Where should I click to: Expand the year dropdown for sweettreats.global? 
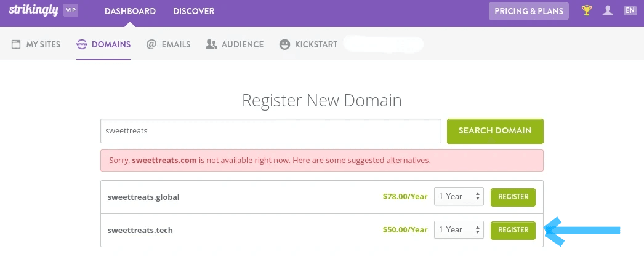tap(459, 197)
